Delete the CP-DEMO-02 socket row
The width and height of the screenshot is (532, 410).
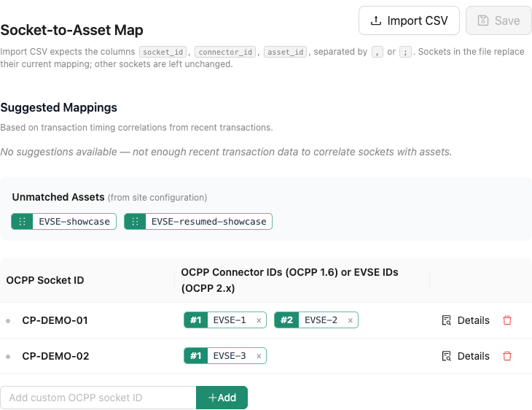(507, 356)
